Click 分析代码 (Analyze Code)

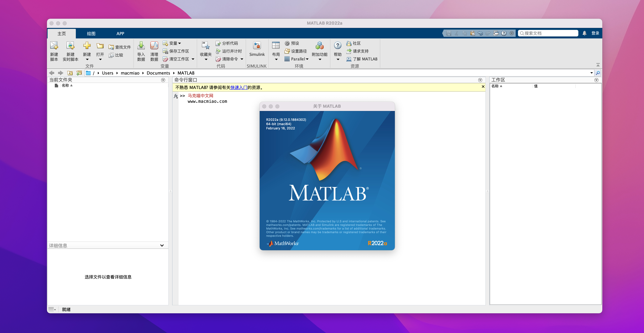point(227,43)
